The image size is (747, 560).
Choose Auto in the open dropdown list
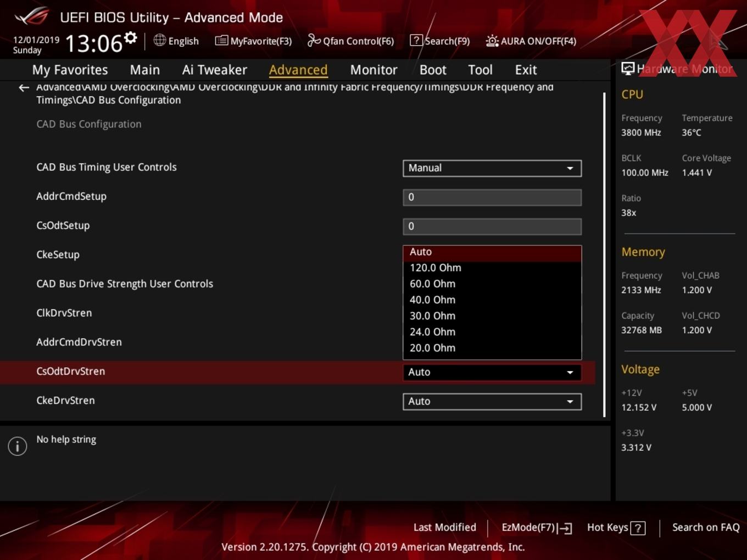492,252
